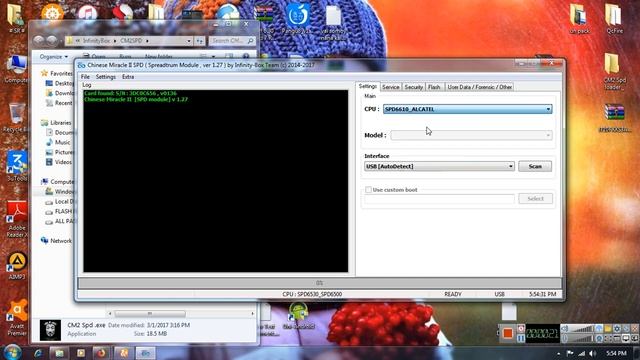The width and height of the screenshot is (640, 360).
Task: Open the Android robot desktop shortcut
Action: point(298,315)
